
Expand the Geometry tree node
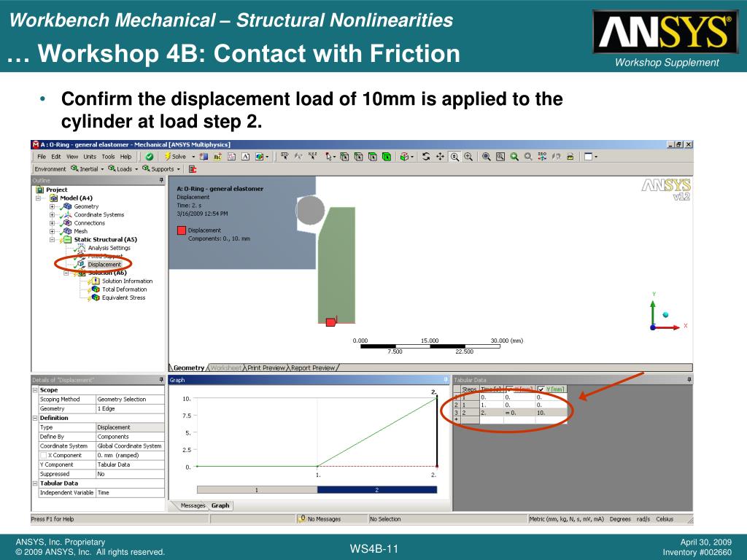[52, 206]
